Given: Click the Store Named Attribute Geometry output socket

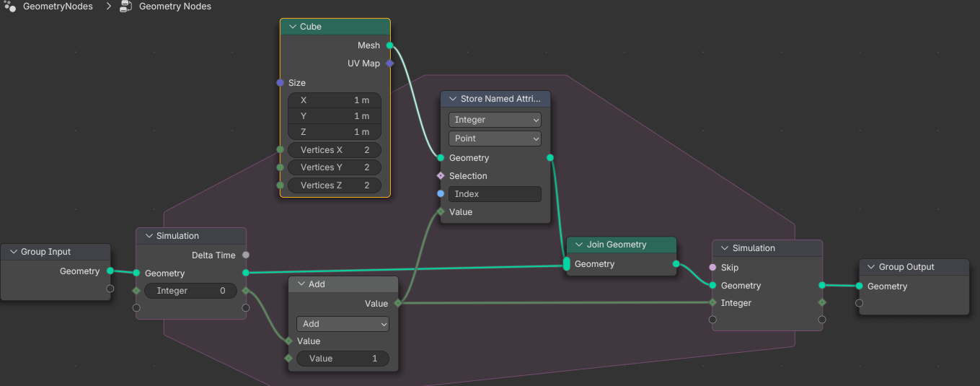Looking at the screenshot, I should pos(550,158).
